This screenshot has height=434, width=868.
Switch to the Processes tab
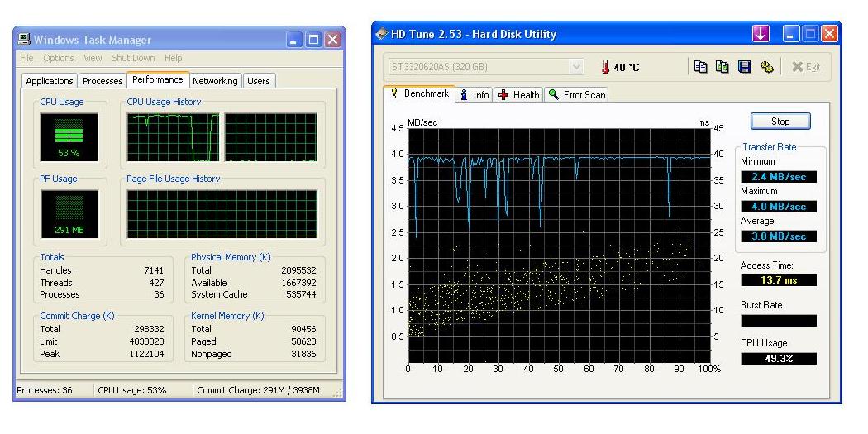[103, 81]
